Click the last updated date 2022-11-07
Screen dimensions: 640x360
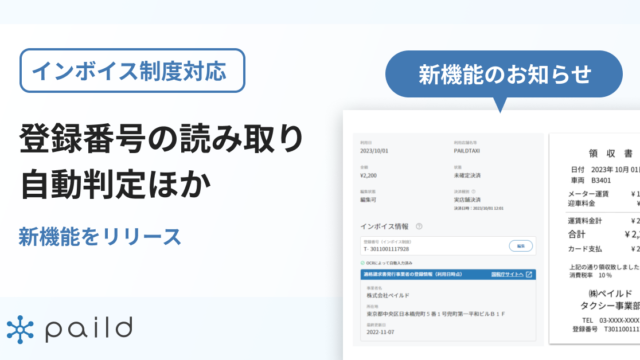click(x=380, y=332)
